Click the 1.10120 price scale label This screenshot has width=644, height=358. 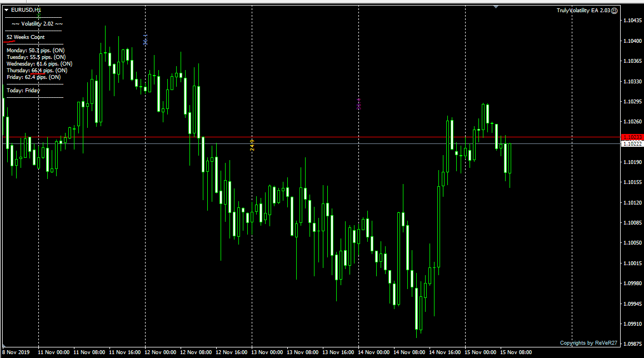pyautogui.click(x=632, y=203)
